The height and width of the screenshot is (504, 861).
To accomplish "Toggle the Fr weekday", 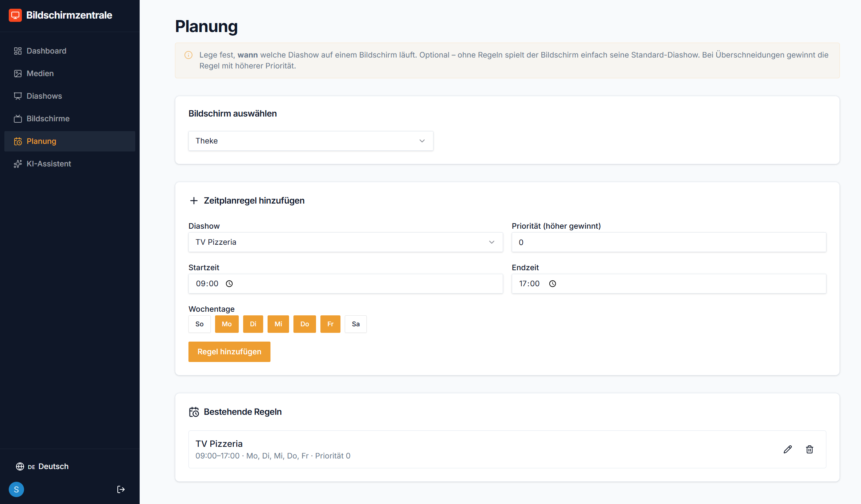I will [x=330, y=324].
